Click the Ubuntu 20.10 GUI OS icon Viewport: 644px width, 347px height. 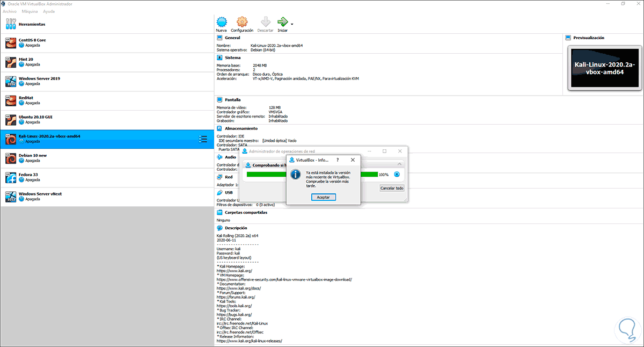[11, 120]
